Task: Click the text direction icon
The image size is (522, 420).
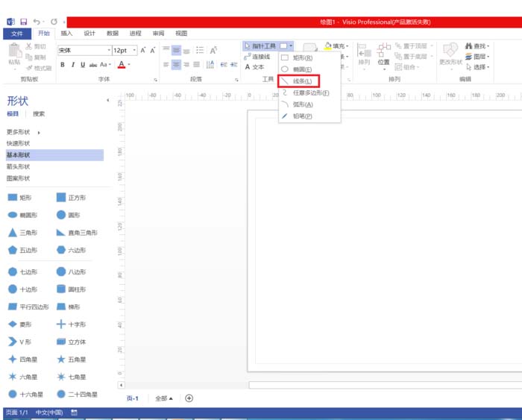Action: coord(210,64)
